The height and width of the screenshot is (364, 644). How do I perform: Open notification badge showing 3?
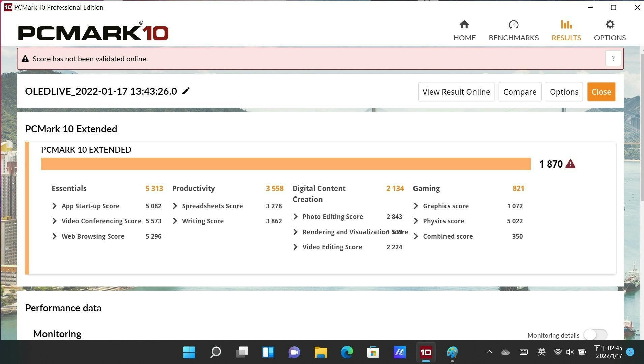coord(630,352)
